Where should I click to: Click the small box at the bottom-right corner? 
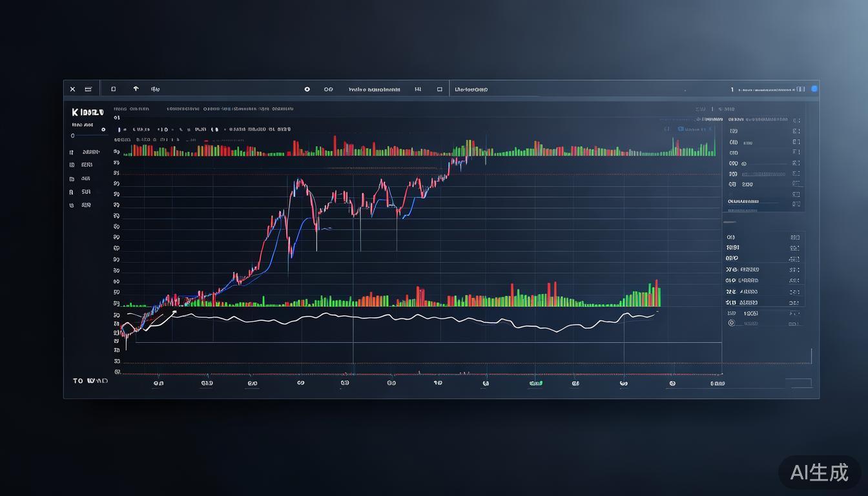coord(801,383)
